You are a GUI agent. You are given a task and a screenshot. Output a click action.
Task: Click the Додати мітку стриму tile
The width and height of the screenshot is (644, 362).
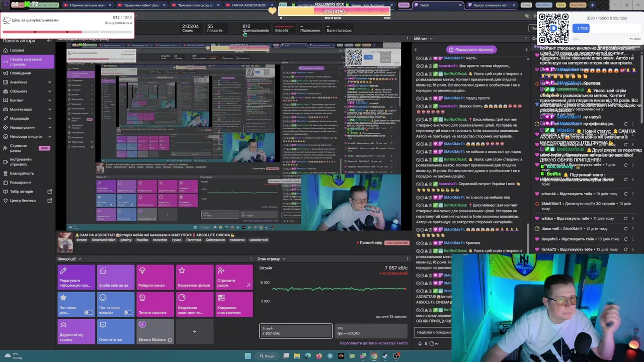point(76,331)
